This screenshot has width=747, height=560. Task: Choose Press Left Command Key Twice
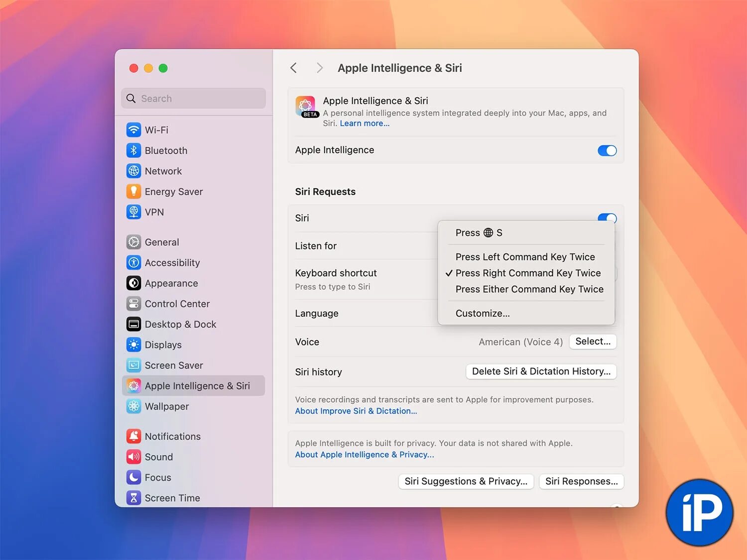[x=526, y=257]
